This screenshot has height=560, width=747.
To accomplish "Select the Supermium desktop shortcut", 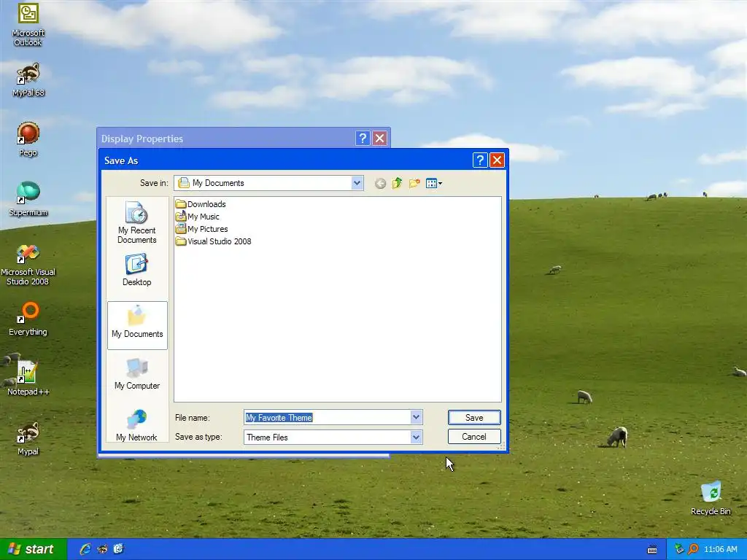I will [x=28, y=199].
